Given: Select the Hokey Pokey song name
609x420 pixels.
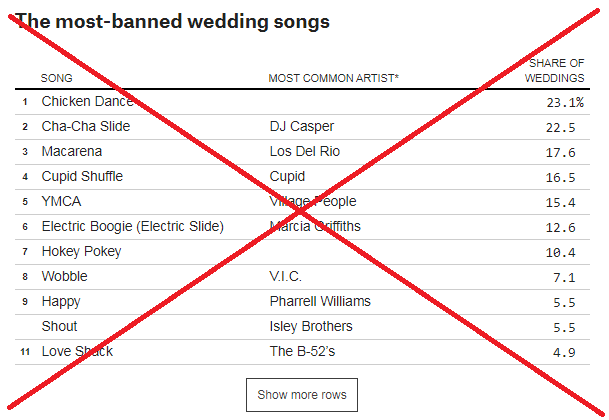Looking at the screenshot, I should tap(81, 252).
